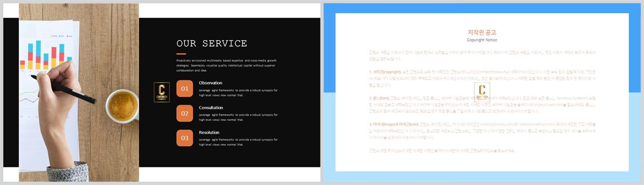Select the OUR SERVICE heading
The image size is (644, 185).
click(212, 43)
